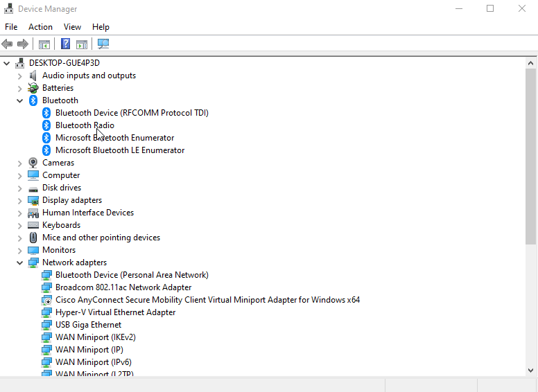Expand the Human Interface Devices category
Screen dimensions: 538x392
tap(19, 213)
